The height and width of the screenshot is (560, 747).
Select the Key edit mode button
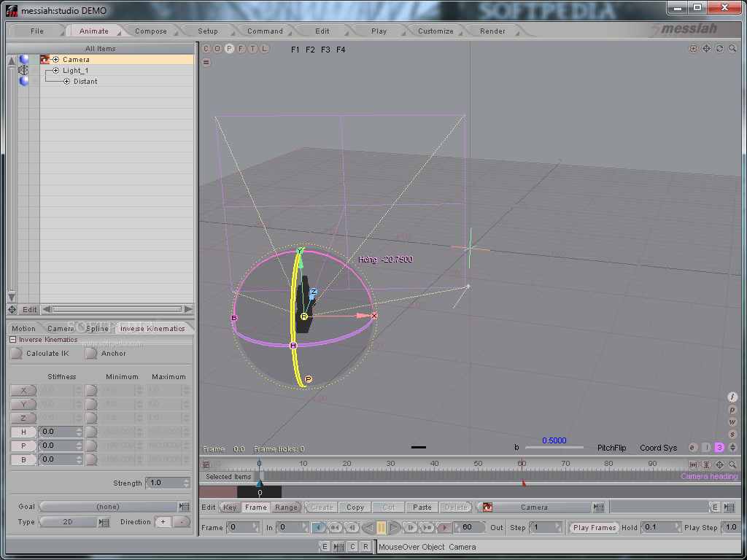pos(230,507)
